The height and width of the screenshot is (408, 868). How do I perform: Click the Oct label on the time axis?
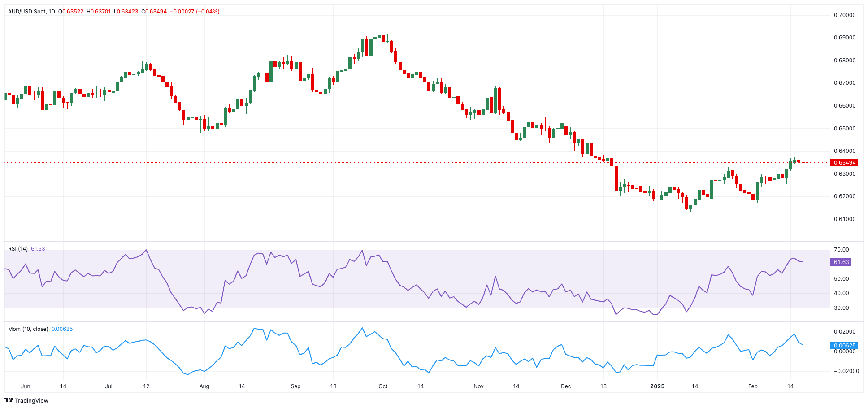point(383,386)
